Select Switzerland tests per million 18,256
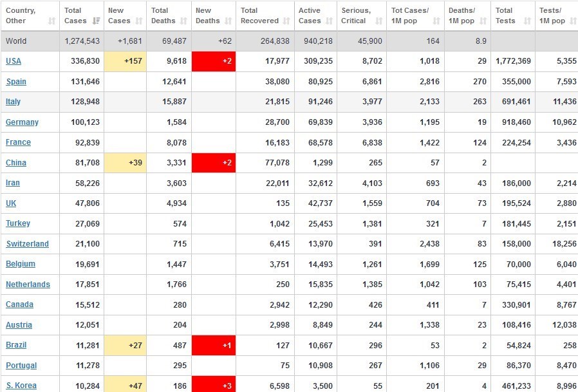Viewport: 578px width, 392px height. click(564, 244)
